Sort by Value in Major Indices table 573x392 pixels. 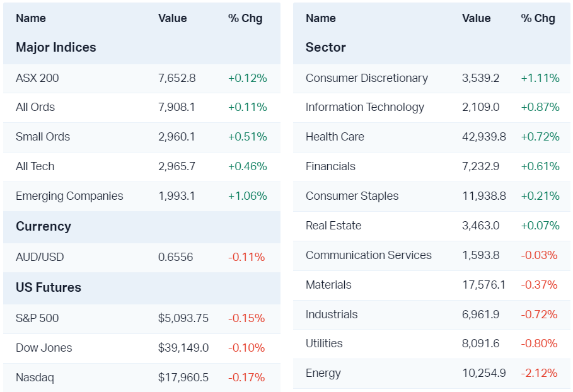(x=173, y=18)
